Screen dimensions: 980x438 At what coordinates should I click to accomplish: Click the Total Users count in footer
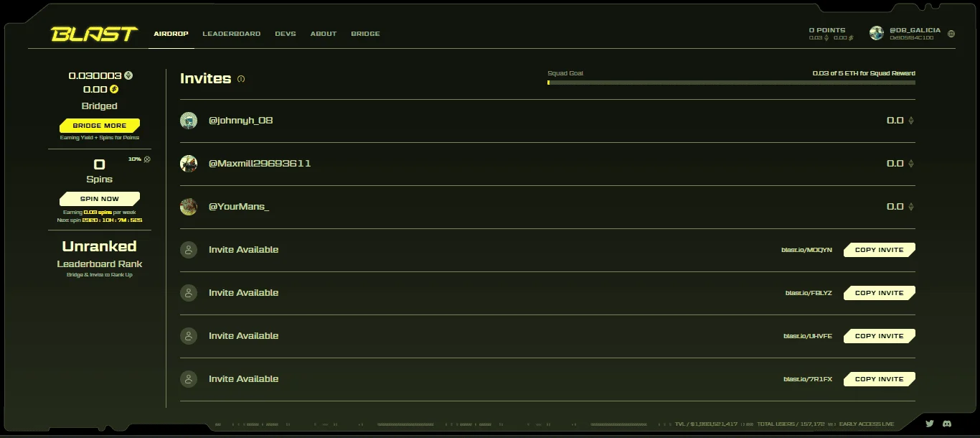click(791, 424)
